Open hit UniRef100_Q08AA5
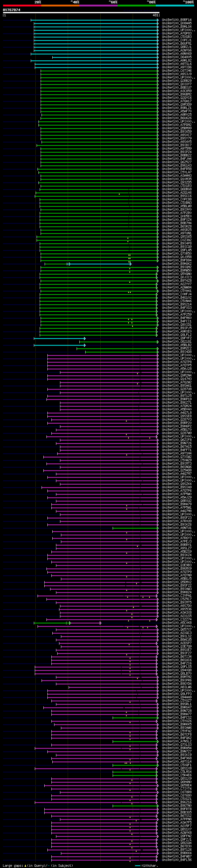 [x=177, y=23]
